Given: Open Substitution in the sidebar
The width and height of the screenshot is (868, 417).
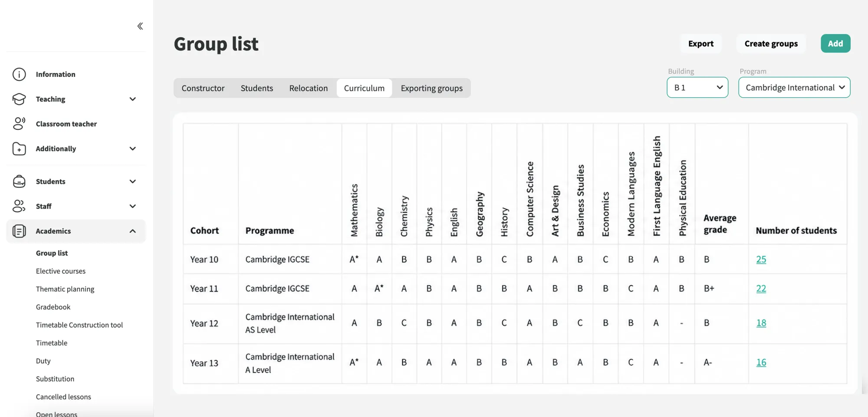Looking at the screenshot, I should [55, 379].
